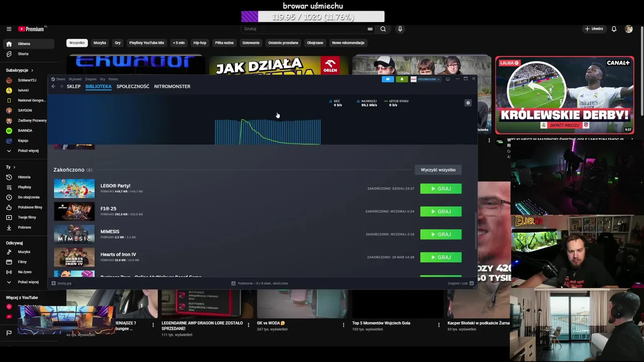Switch to BIBLIOTEKA tab in Steam
The image size is (644, 362).
(x=98, y=86)
